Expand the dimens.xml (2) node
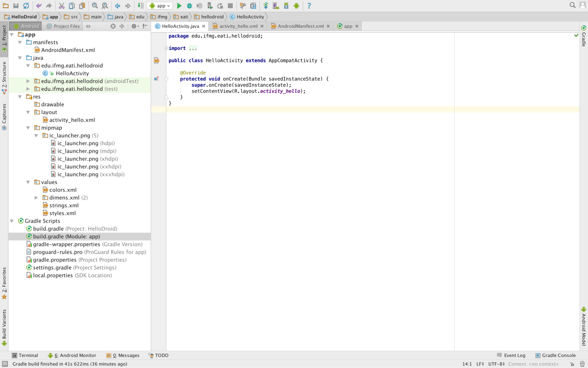588x368 pixels. click(36, 198)
